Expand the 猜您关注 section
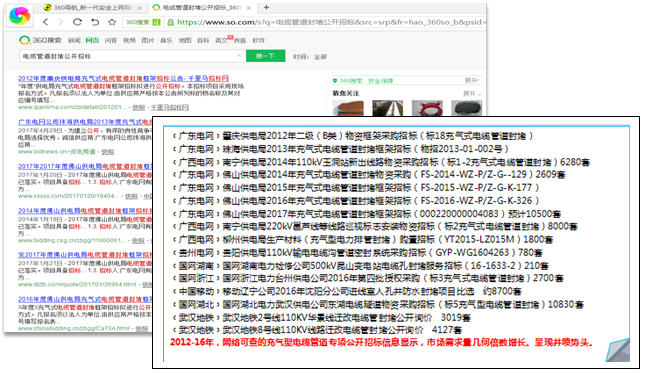This screenshot has width=648, height=373. click(472, 94)
